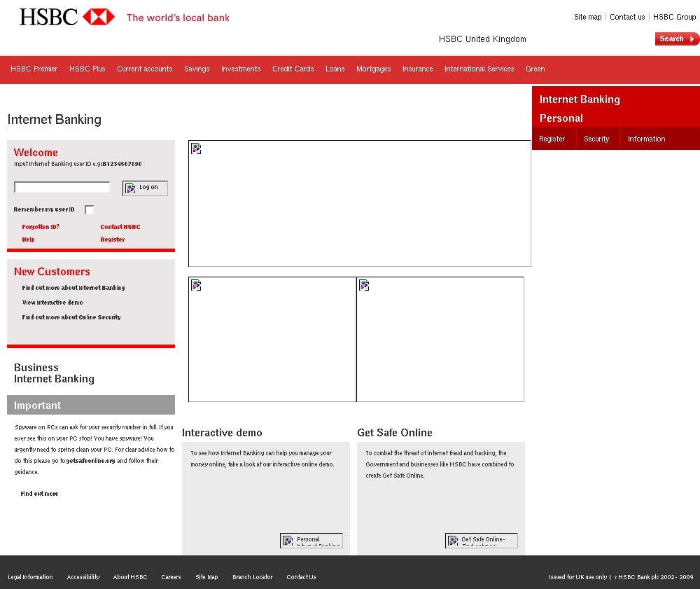Click the Site Map footer link
This screenshot has height=589, width=700.
point(206,577)
